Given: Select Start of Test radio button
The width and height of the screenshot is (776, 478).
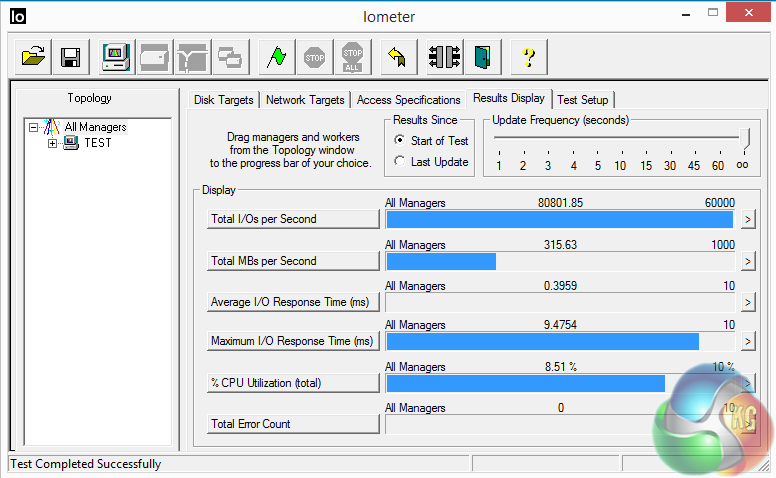Looking at the screenshot, I should click(x=399, y=140).
